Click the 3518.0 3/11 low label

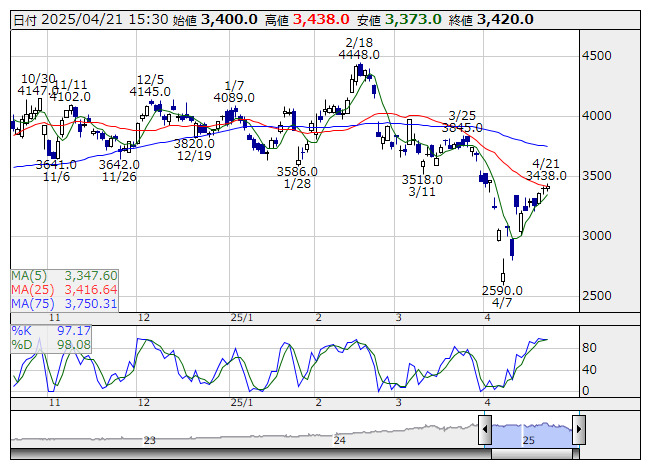(422, 186)
